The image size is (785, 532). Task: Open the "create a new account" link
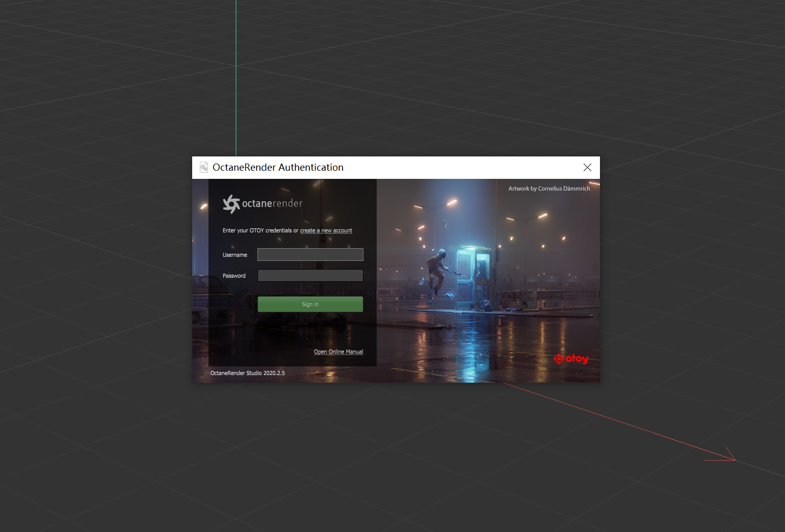[326, 231]
